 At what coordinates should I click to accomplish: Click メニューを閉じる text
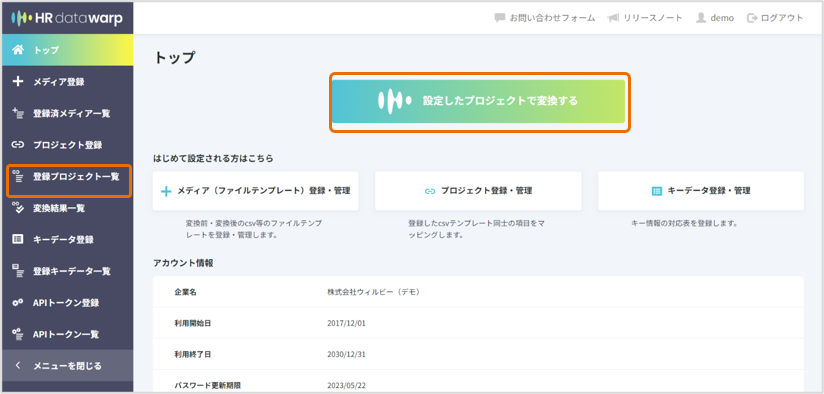[x=67, y=366]
